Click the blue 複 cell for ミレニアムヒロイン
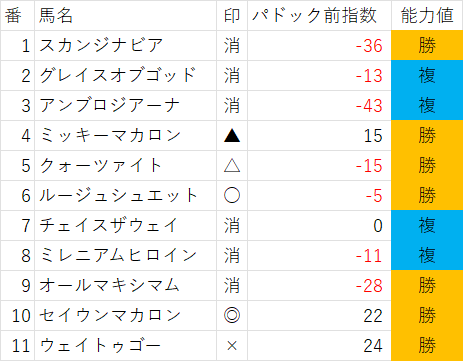The width and height of the screenshot is (463, 361). (427, 256)
